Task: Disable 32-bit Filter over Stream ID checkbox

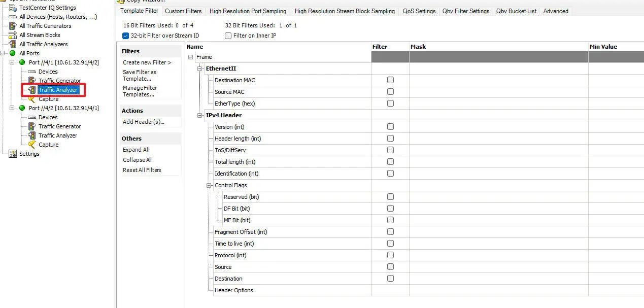Action: coord(126,36)
